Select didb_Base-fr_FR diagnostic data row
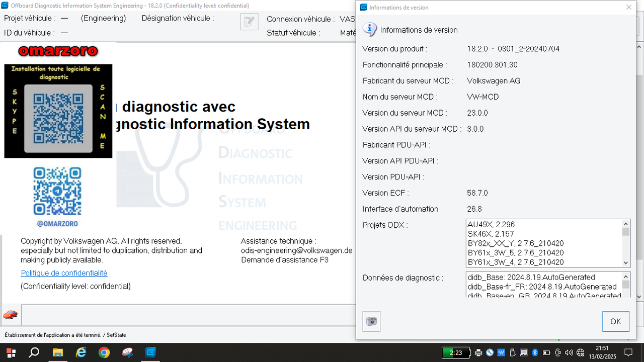 tap(544, 287)
